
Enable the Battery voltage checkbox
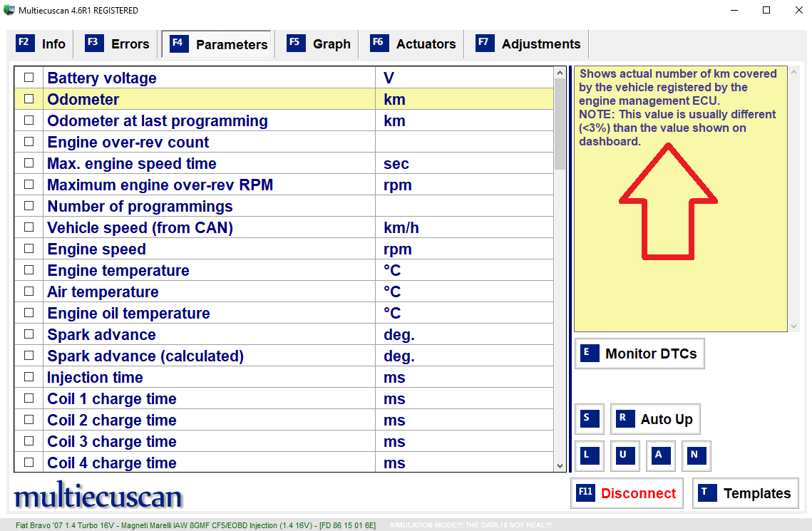pos(29,78)
